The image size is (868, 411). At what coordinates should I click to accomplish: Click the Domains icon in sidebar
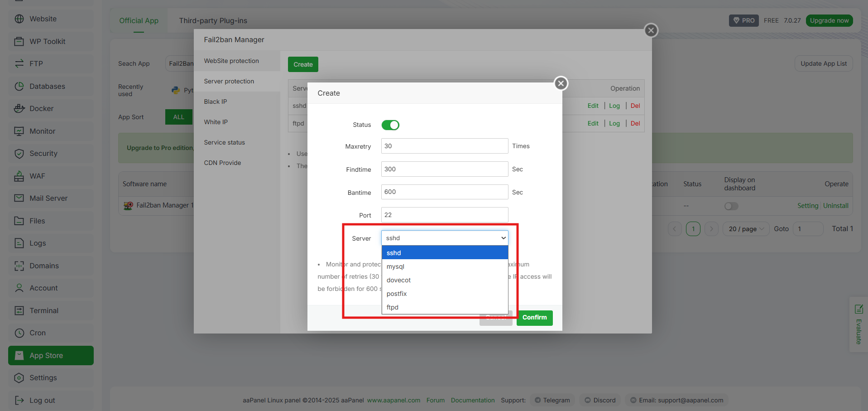[x=19, y=266]
